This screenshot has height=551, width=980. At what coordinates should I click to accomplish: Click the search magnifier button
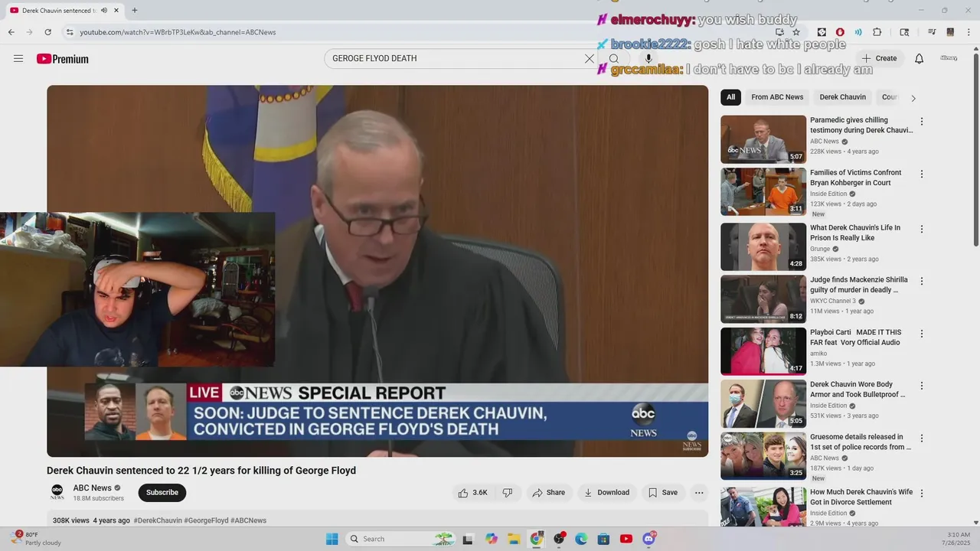tap(614, 58)
